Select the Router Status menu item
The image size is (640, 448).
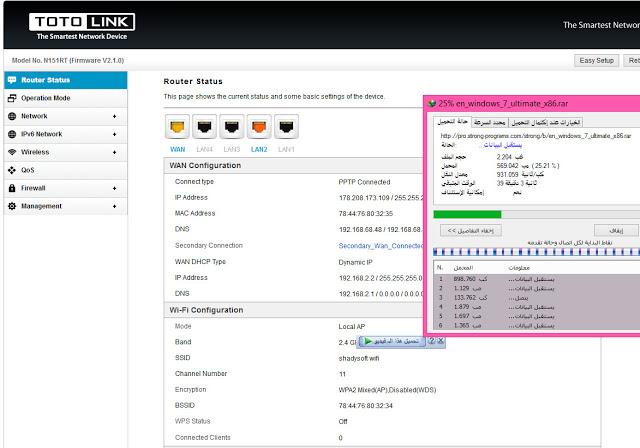click(66, 80)
